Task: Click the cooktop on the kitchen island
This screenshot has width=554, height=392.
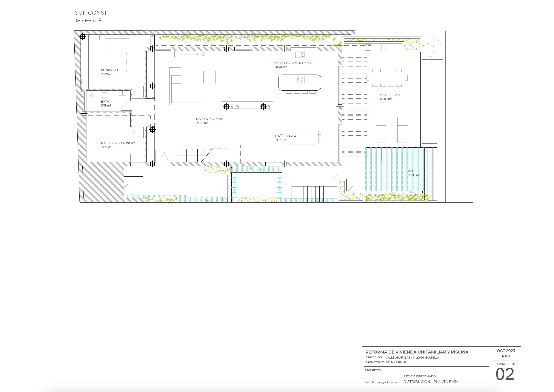Action: point(300,79)
